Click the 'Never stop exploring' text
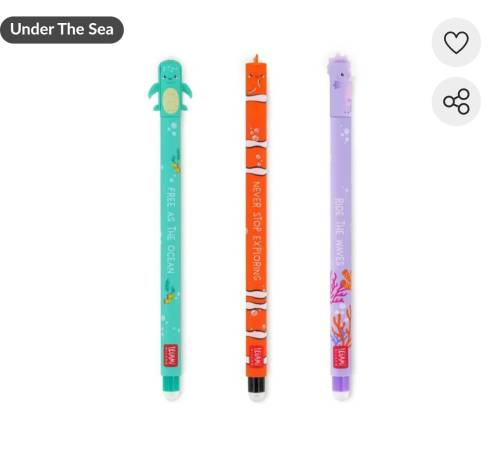 pyautogui.click(x=257, y=231)
